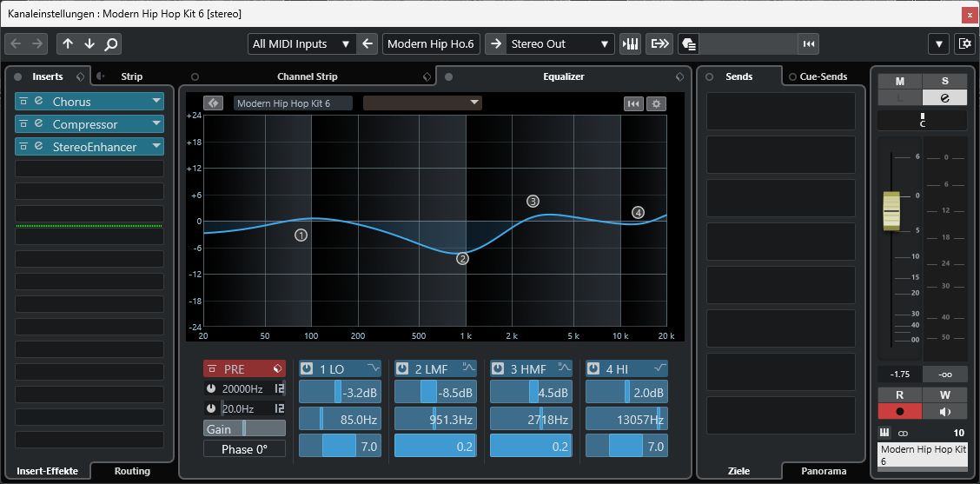The height and width of the screenshot is (484, 980).
Task: Click the search magnifier icon in the toolbar
Action: coord(111,43)
